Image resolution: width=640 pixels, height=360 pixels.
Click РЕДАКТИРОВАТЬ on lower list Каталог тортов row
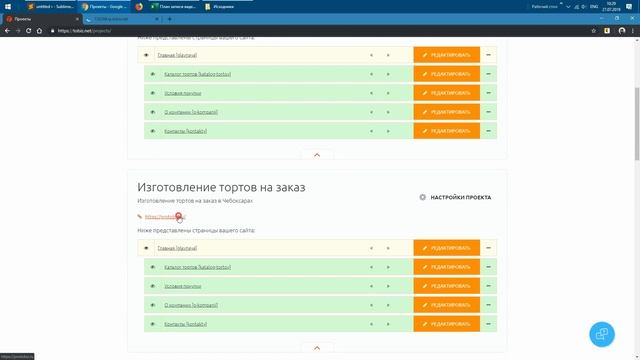pyautogui.click(x=447, y=267)
